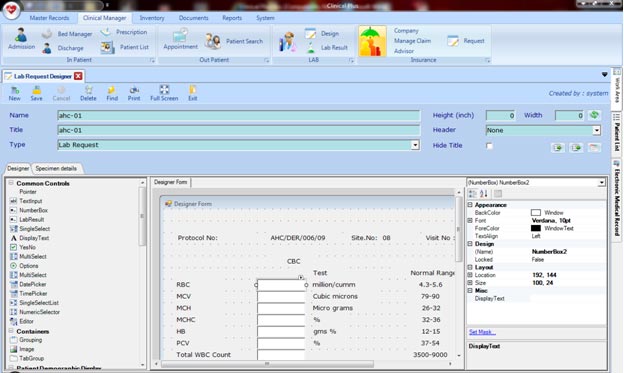Open the Insurance Request icon
Screen dimensions: 624x373
[466, 41]
